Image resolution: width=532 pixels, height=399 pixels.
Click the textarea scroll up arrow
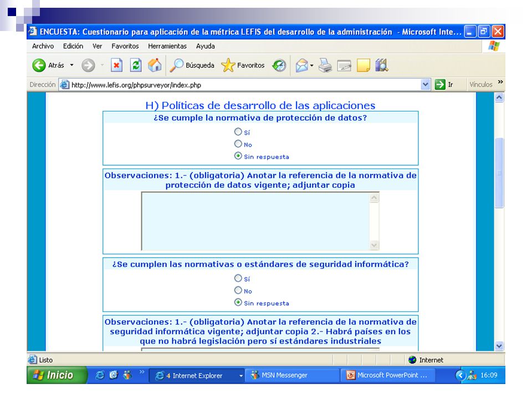374,198
